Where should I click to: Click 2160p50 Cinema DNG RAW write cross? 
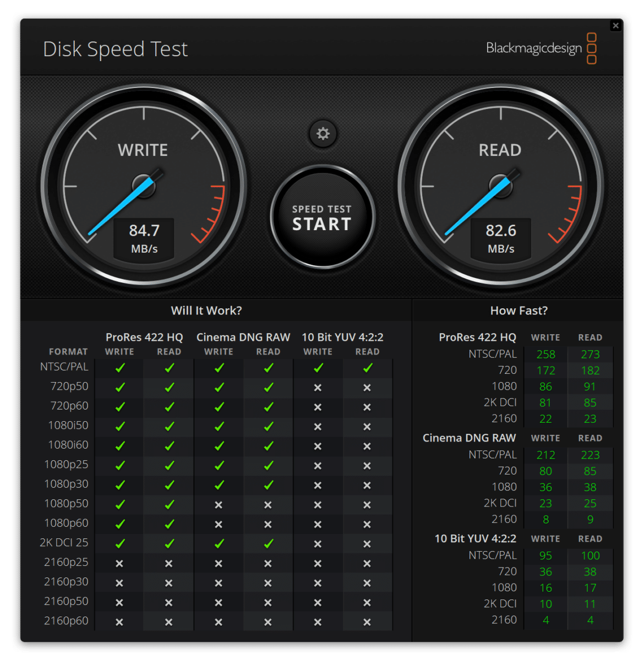[x=219, y=603]
